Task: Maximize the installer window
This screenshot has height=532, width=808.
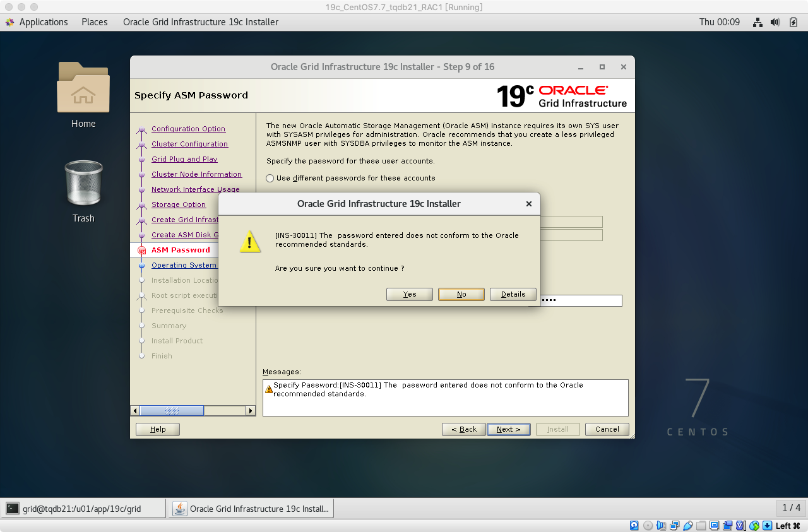Action: 602,67
